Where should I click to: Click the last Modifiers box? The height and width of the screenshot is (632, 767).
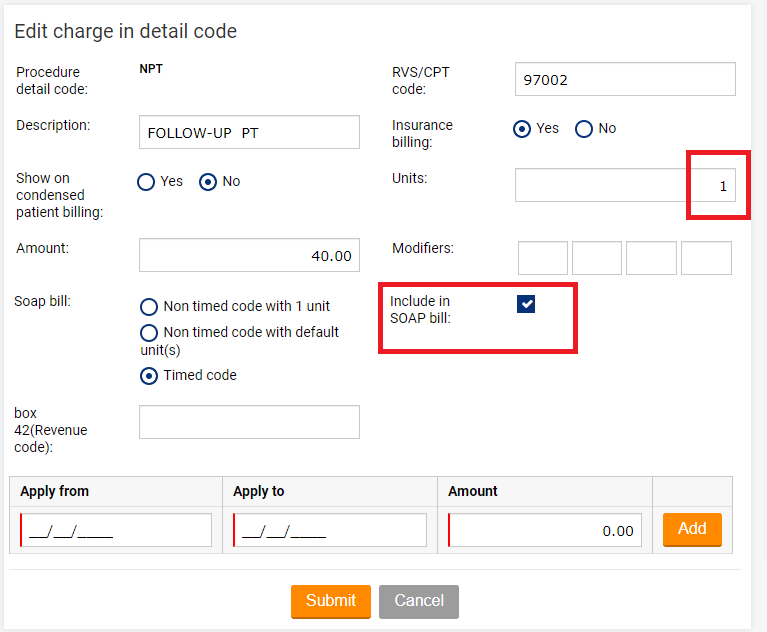[706, 258]
